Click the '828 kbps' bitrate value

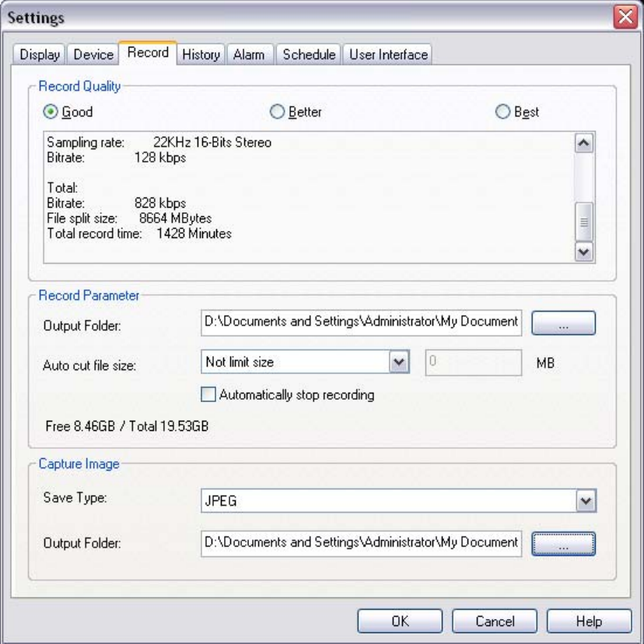coord(160,203)
